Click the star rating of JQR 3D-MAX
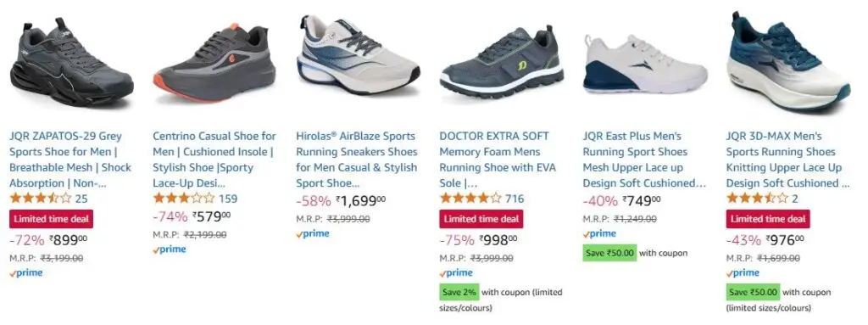This screenshot has height=325, width=868. [x=757, y=198]
